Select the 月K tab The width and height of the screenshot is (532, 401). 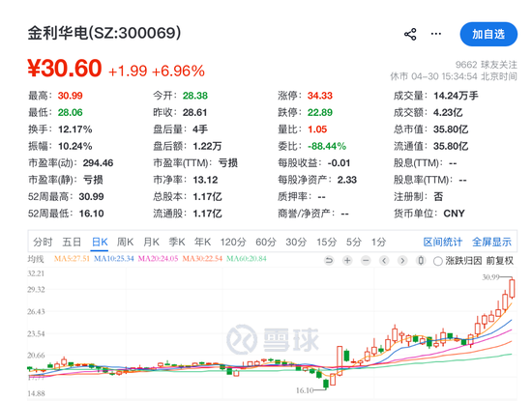tap(151, 242)
